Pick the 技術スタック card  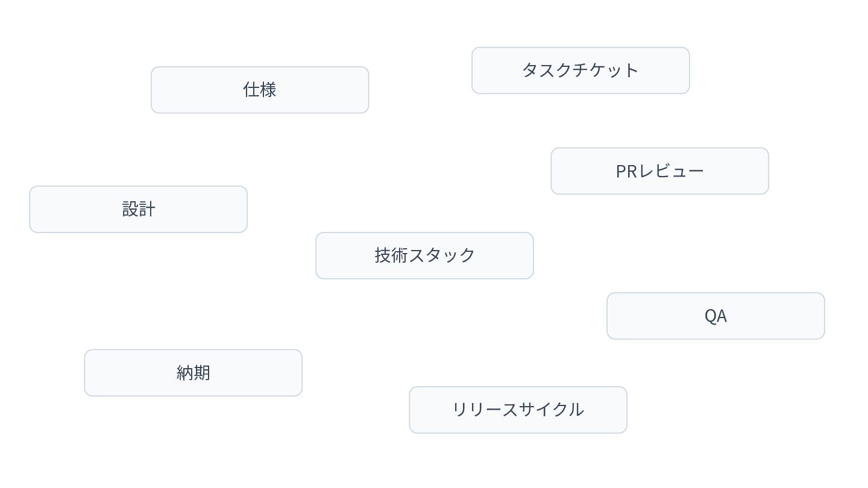pyautogui.click(x=425, y=255)
